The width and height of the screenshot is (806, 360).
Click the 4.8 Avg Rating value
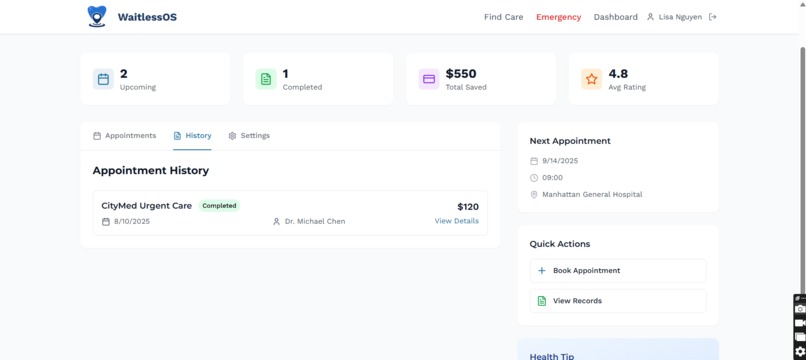(618, 74)
